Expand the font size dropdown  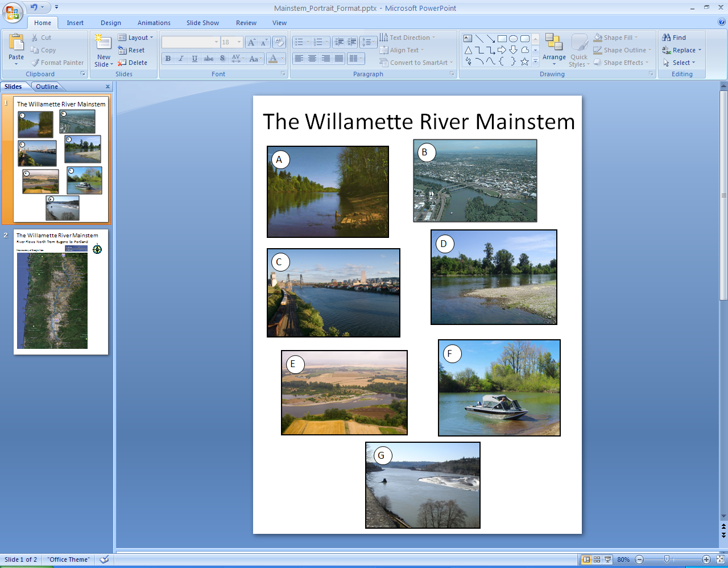239,42
